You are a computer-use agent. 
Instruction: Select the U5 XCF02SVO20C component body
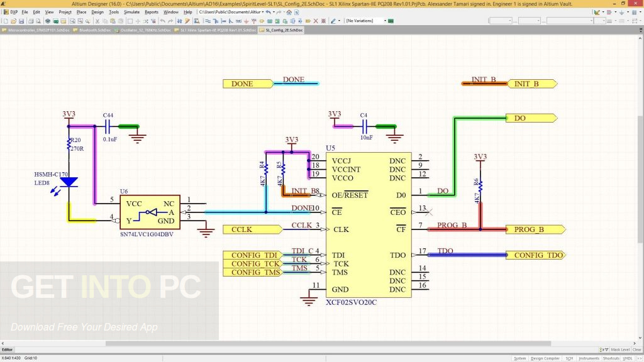point(369,225)
